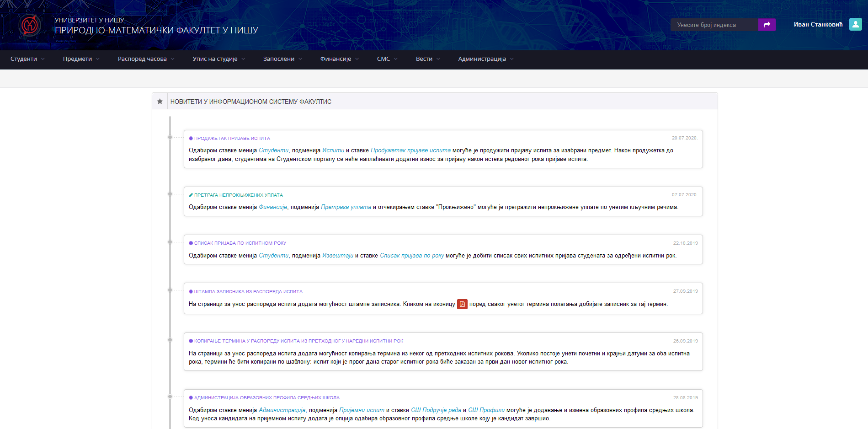The height and width of the screenshot is (429, 868).
Task: Click the icon beside СПИСАК ПРИЈАВА ПО ИСПИТНОМ РОКУ
Action: 191,243
